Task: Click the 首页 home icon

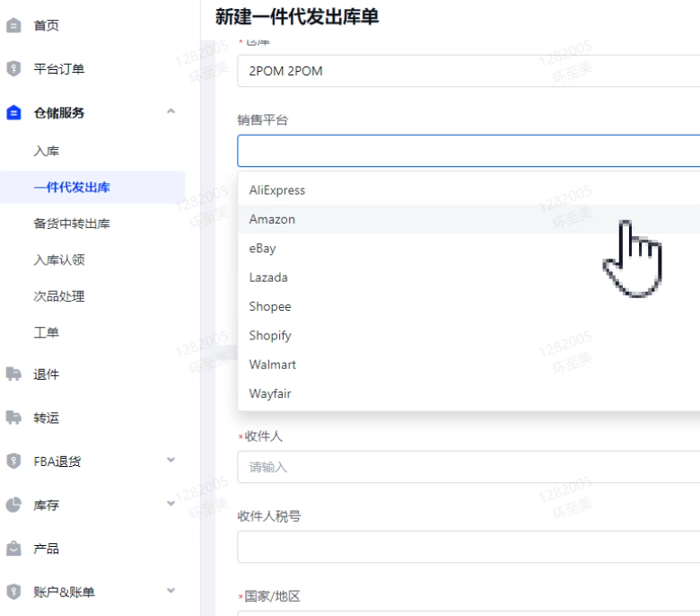Action: click(13, 25)
